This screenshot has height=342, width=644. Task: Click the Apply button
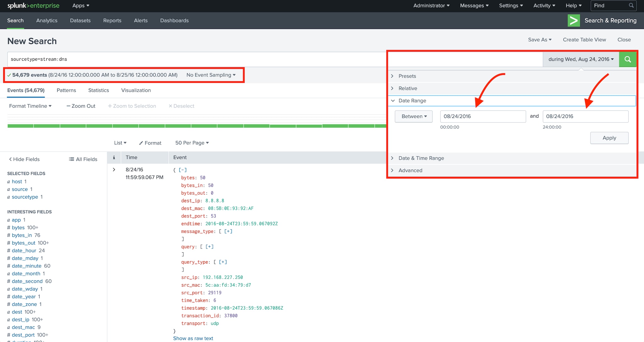(x=609, y=138)
